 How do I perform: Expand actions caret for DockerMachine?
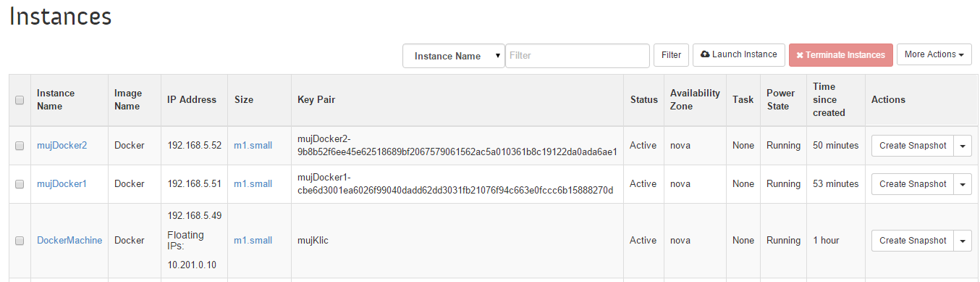pyautogui.click(x=963, y=240)
